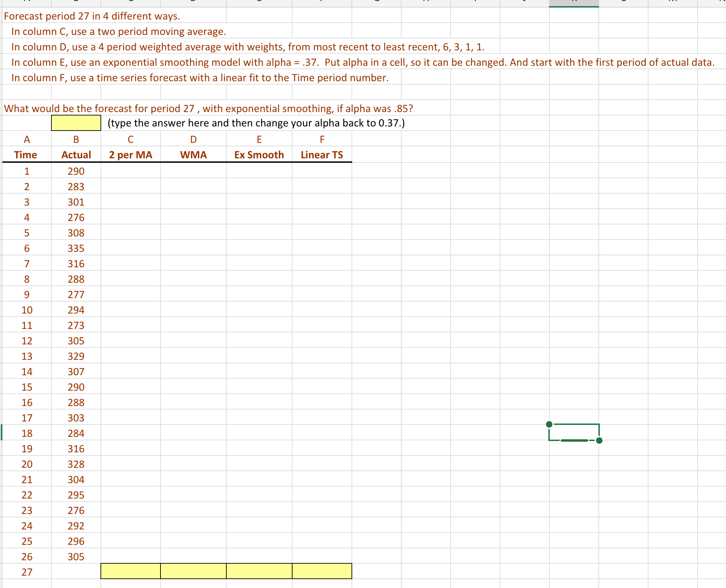The height and width of the screenshot is (588, 726).
Task: Select yellow Linear TS forecast cell in row 27
Action: point(322,571)
